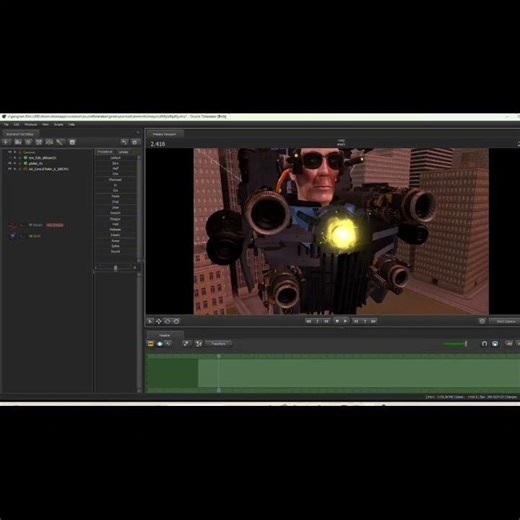Adjust the green volume slider in timeline toolbar
The image size is (520, 520).
tap(456, 344)
